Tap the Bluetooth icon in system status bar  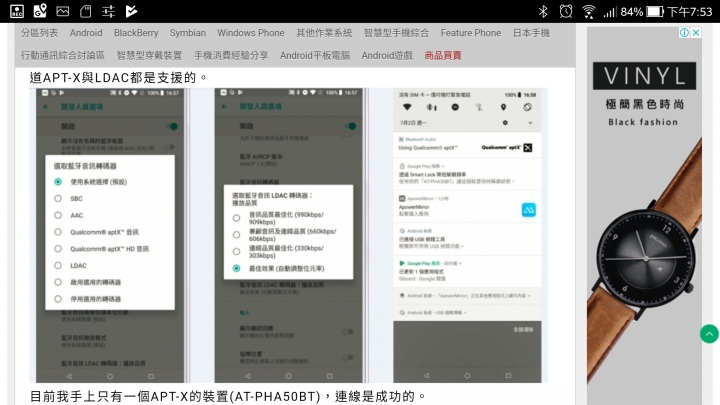point(543,11)
